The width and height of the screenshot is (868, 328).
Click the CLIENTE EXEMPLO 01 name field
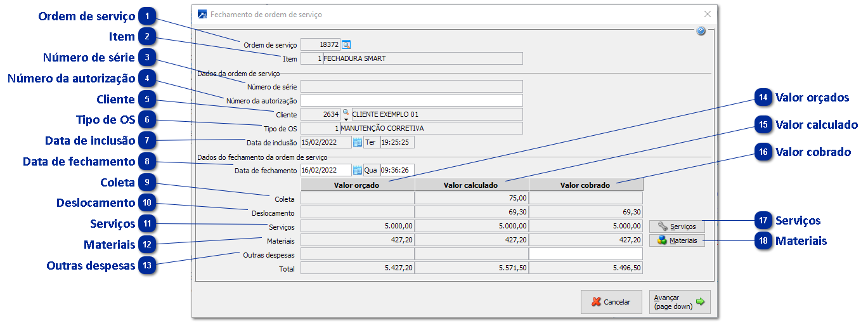[x=437, y=114]
